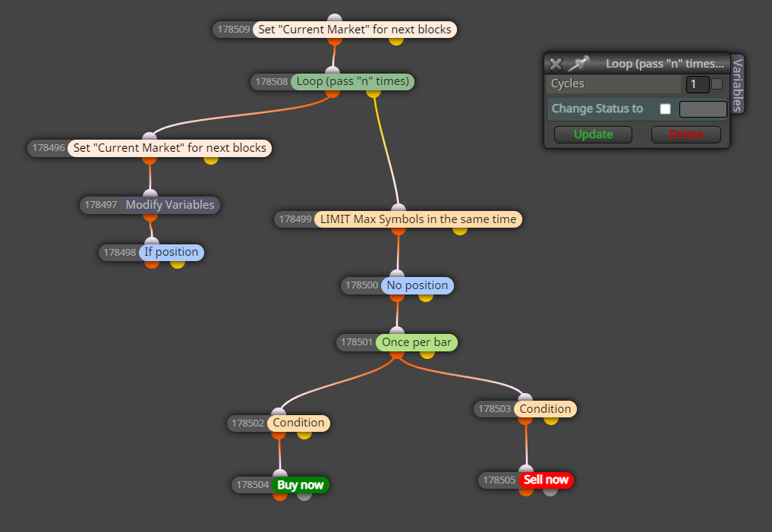This screenshot has width=772, height=532.
Task: Click the red Delete button
Action: click(x=685, y=134)
